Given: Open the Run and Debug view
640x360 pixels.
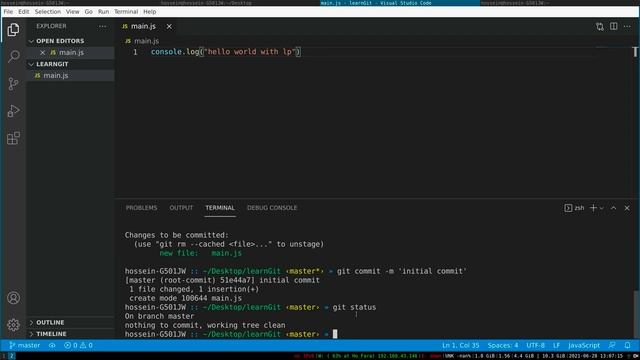Looking at the screenshot, I should click(13, 111).
